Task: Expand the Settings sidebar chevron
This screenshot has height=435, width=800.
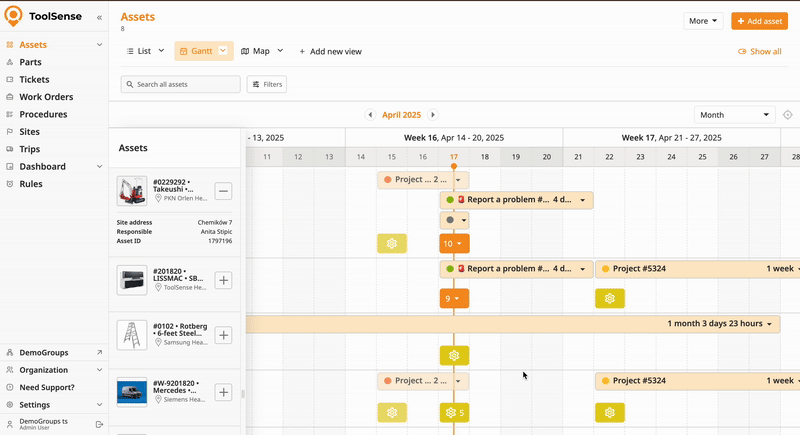Action: [x=99, y=404]
